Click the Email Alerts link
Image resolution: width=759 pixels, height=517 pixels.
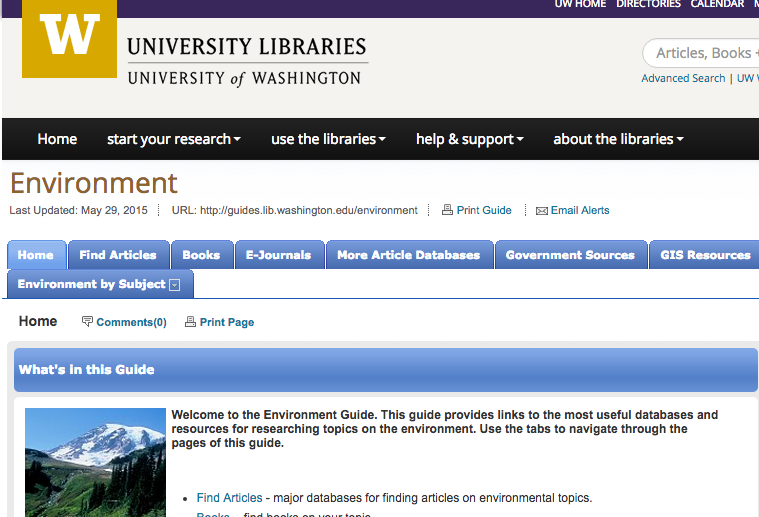tap(580, 210)
